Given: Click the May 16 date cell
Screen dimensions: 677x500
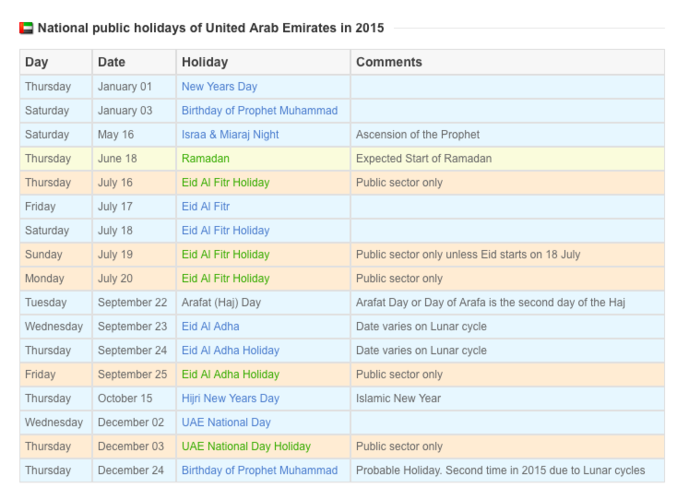Looking at the screenshot, I should [x=134, y=135].
